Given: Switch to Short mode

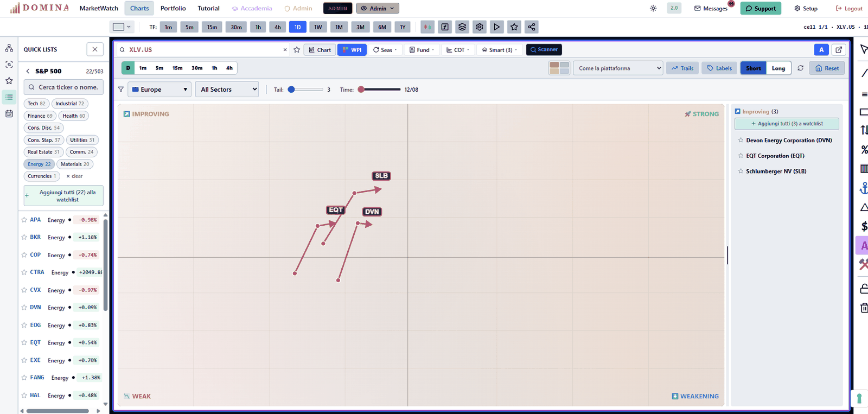Looking at the screenshot, I should tap(753, 68).
